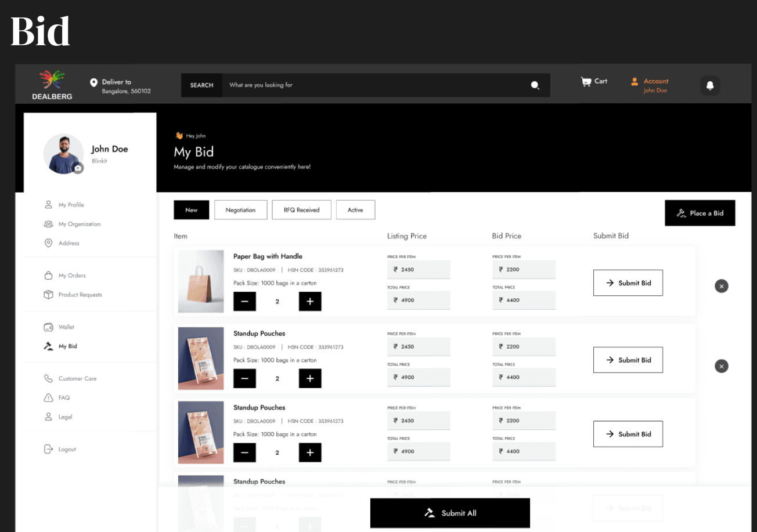Click 'Deliver to' Bangalore, 560102 text
The width and height of the screenshot is (757, 532).
tap(126, 86)
